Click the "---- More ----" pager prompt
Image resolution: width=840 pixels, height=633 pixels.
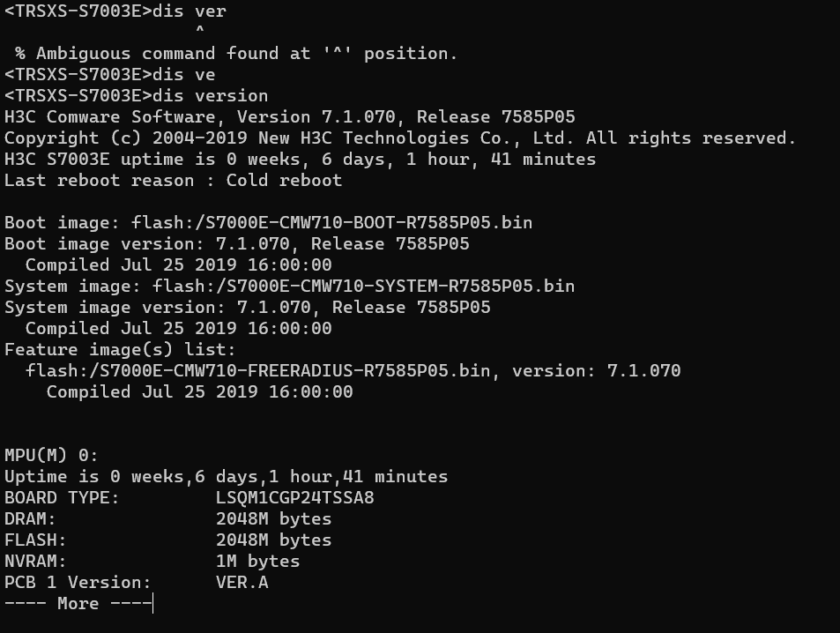click(x=78, y=603)
